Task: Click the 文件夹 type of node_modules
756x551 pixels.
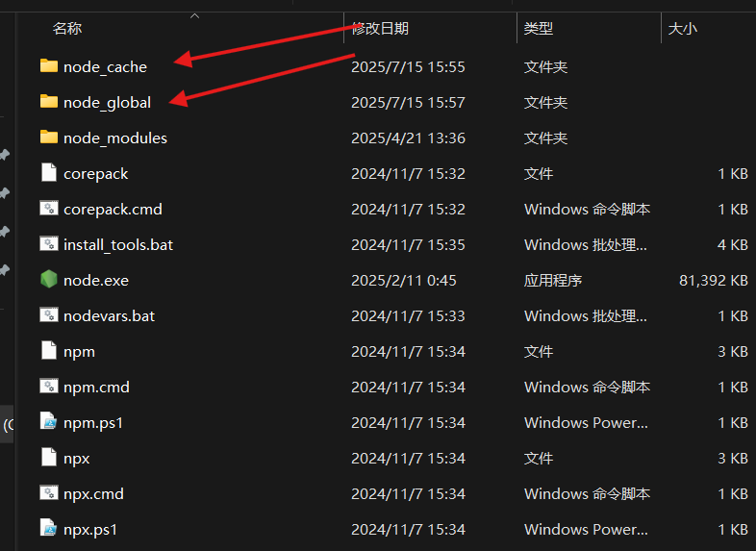Action: click(x=545, y=138)
